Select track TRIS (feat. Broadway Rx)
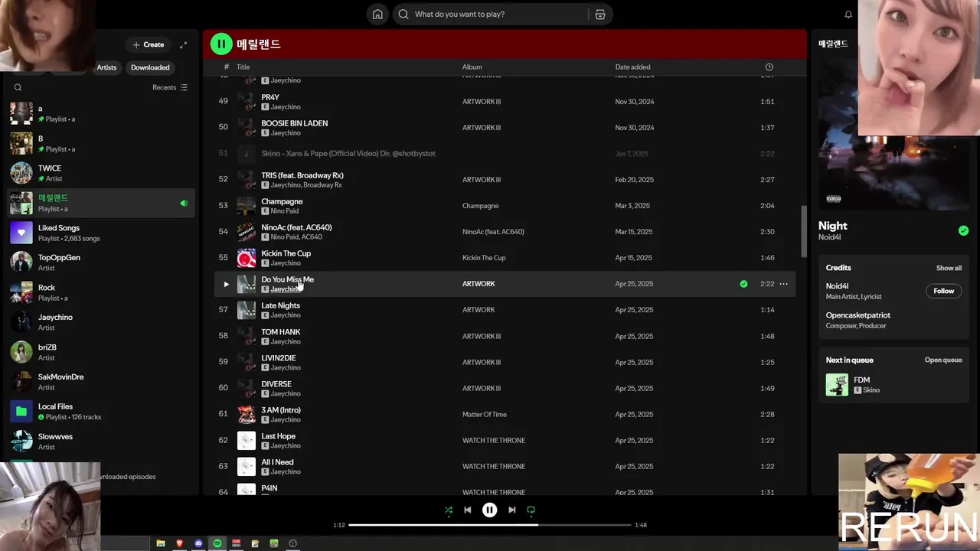Image resolution: width=980 pixels, height=551 pixels. (x=505, y=180)
